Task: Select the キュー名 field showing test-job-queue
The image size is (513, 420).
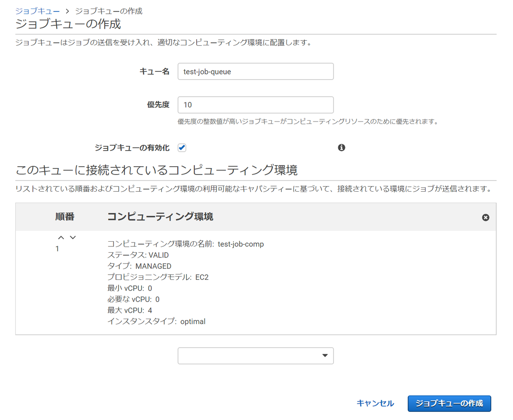Action: coord(255,71)
